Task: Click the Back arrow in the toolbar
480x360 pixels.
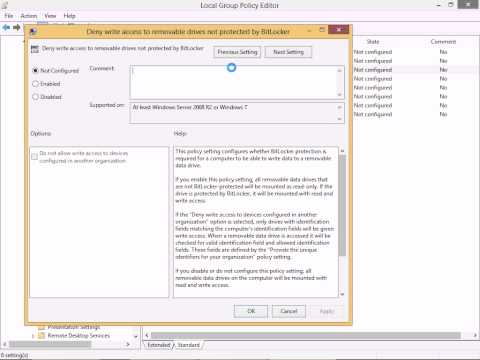Action: pos(6,27)
